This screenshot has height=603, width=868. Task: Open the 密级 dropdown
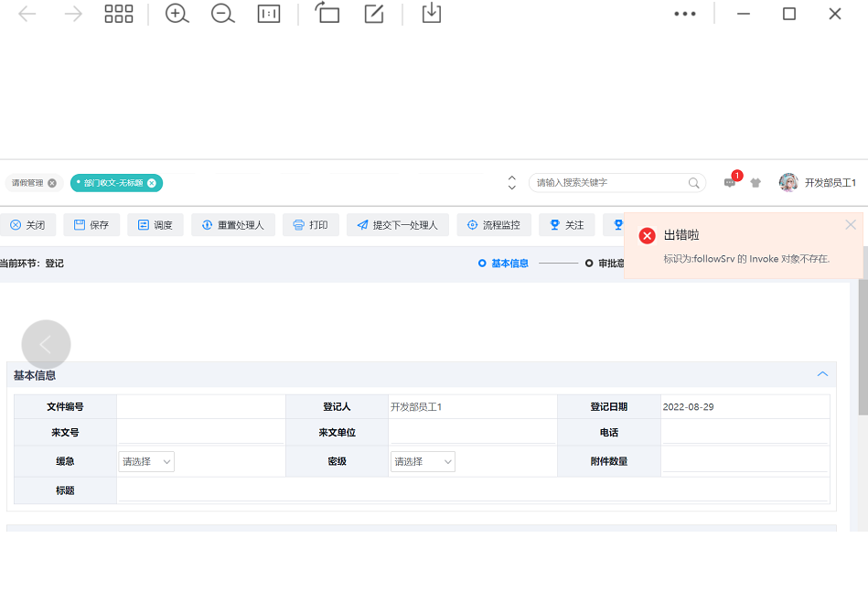(x=423, y=462)
